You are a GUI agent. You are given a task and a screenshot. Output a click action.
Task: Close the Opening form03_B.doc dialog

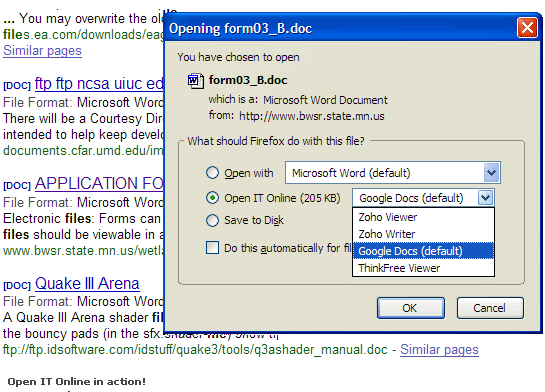527,27
